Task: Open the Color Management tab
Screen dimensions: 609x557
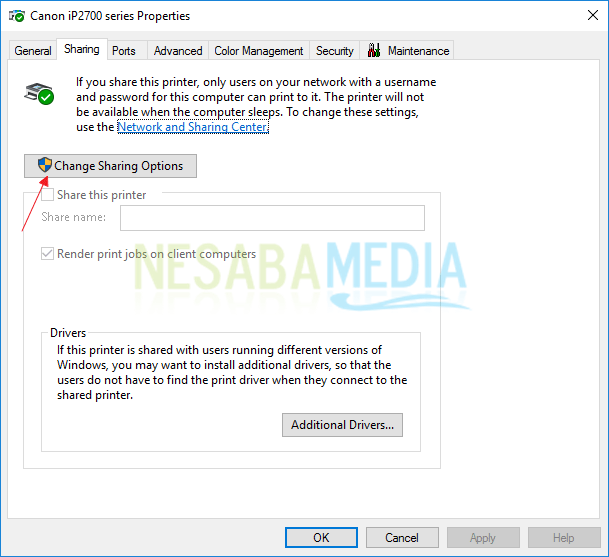Action: [x=259, y=50]
